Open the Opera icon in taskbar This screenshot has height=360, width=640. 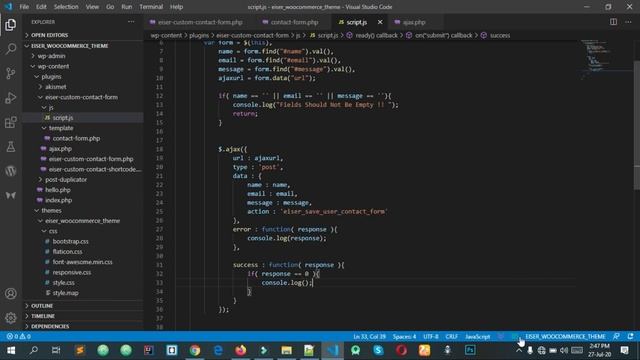pos(401,350)
